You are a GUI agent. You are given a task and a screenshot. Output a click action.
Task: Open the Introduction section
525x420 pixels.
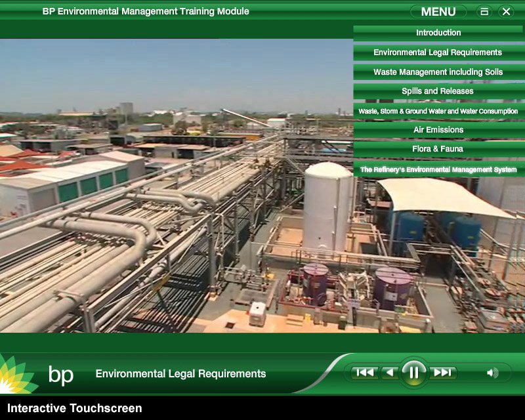click(438, 33)
